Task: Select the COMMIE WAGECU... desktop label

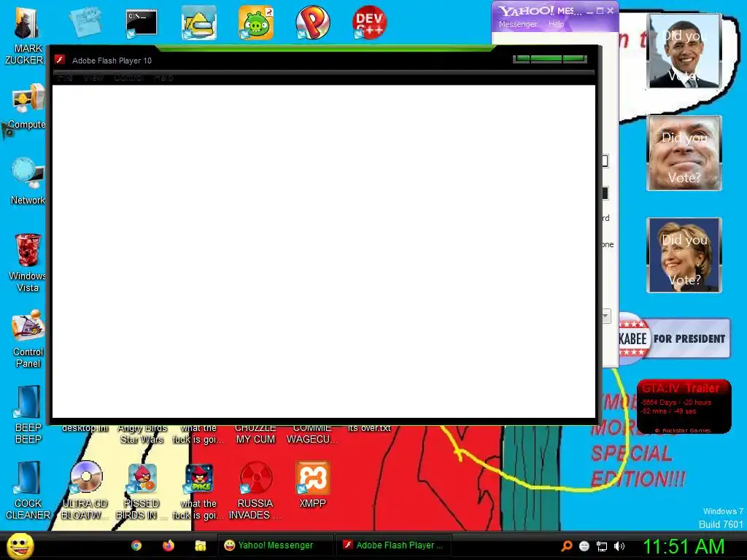Action: coord(312,434)
